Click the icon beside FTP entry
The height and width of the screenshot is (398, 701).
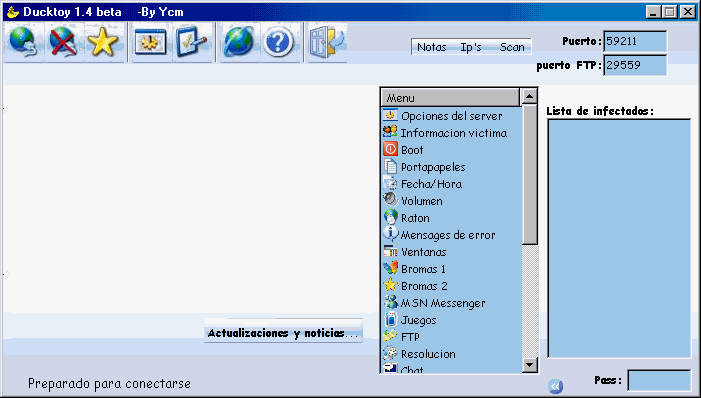390,336
